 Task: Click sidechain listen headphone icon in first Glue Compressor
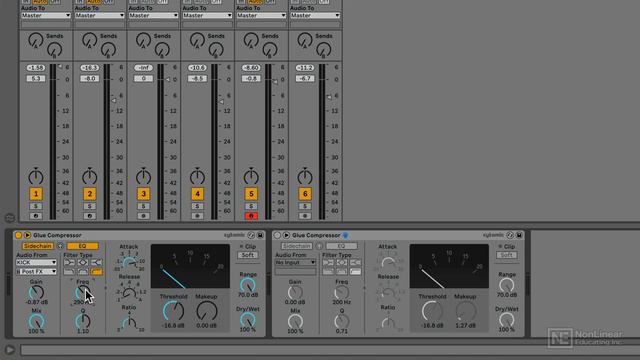coord(60,246)
